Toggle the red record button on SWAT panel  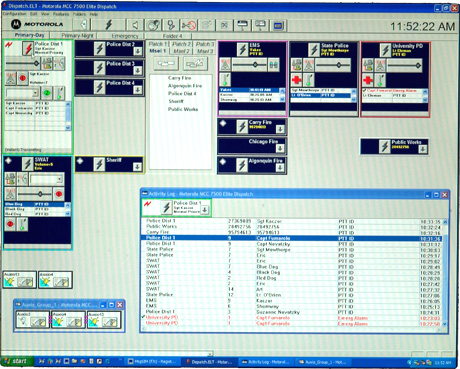(x=59, y=194)
